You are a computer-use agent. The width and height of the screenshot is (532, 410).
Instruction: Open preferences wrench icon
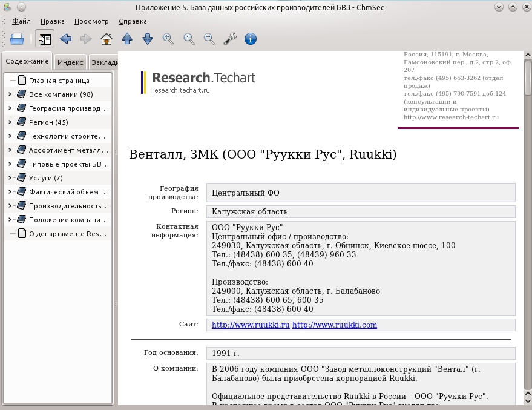(230, 39)
